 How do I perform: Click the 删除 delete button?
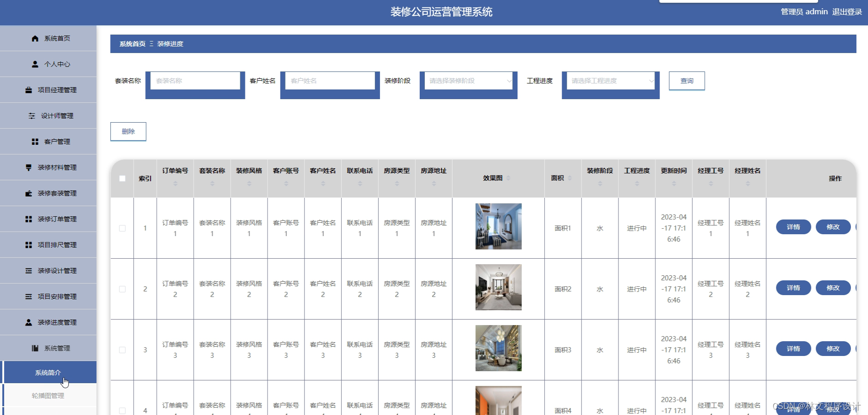pyautogui.click(x=128, y=131)
